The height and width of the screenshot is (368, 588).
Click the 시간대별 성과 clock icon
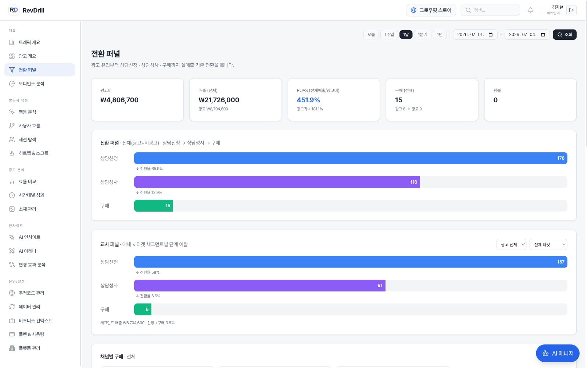(12, 195)
